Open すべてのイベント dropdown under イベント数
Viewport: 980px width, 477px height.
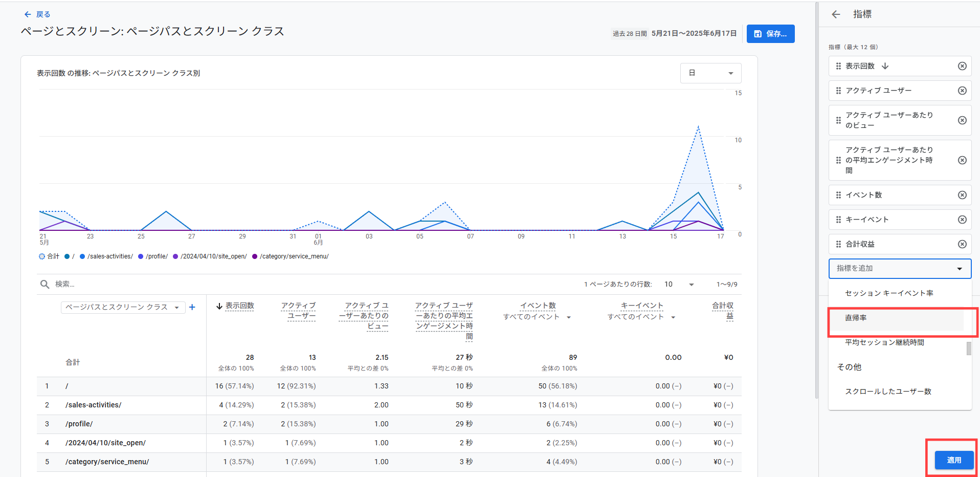pos(537,317)
